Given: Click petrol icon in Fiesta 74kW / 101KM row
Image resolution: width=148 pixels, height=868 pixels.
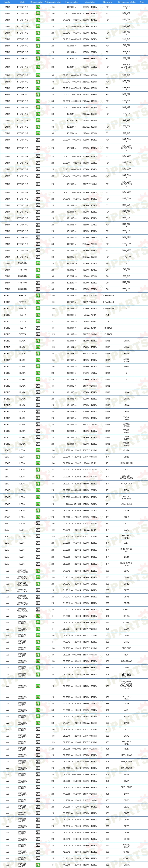Looking at the screenshot, I should pyautogui.click(x=38, y=296).
